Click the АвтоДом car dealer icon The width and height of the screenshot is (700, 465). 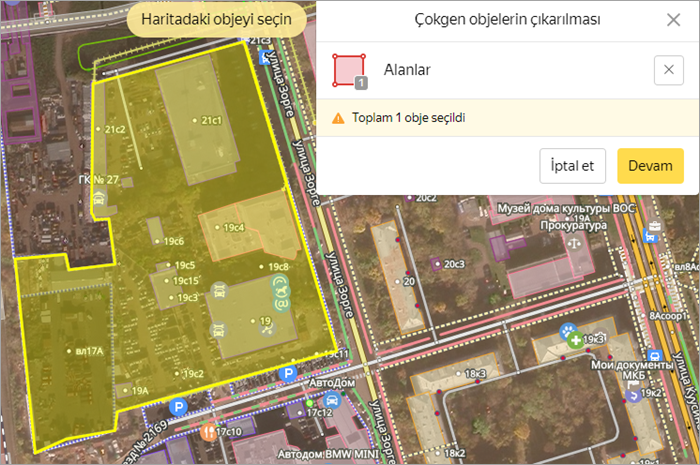pyautogui.click(x=332, y=400)
